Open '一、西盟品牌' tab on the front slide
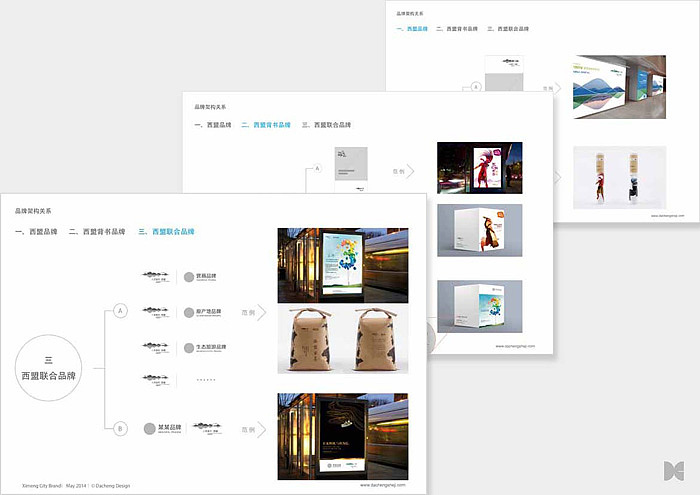 tap(36, 232)
